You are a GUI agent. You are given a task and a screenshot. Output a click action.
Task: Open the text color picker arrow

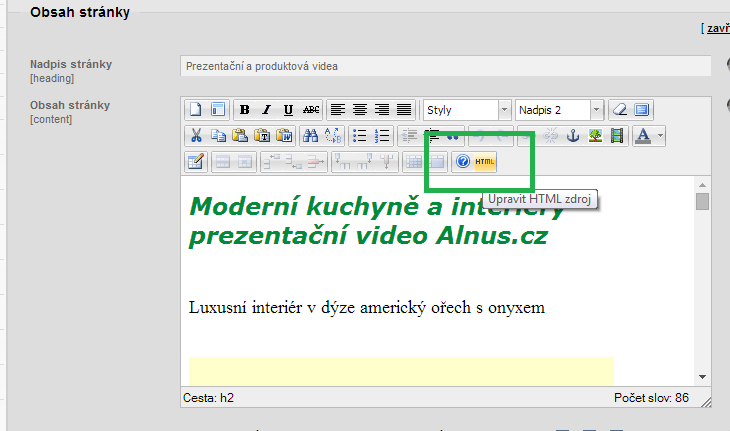pos(660,136)
